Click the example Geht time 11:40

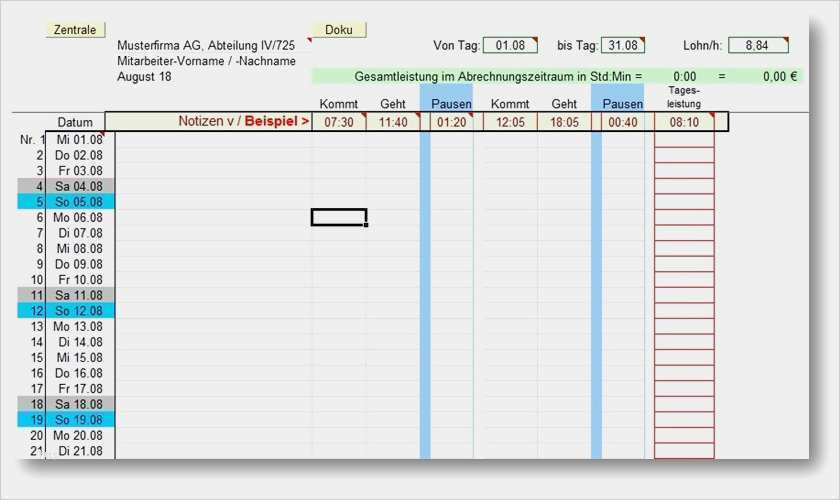392,122
